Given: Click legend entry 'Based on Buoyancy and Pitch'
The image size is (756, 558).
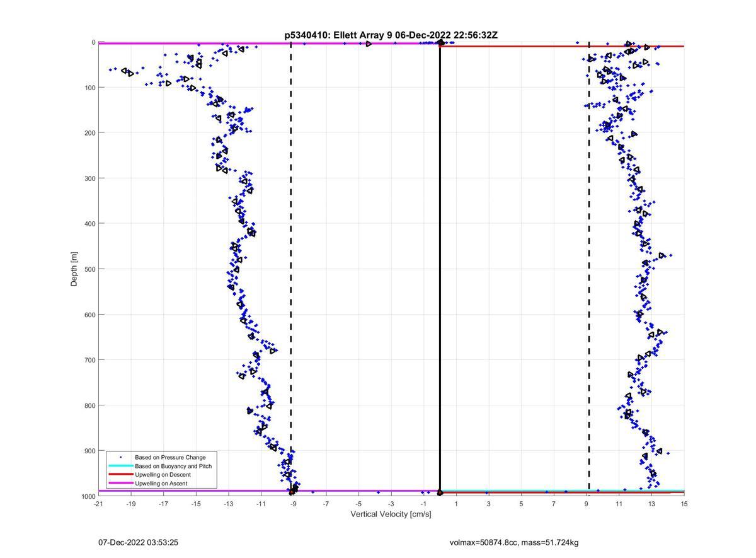Looking at the screenshot, I should (x=173, y=466).
